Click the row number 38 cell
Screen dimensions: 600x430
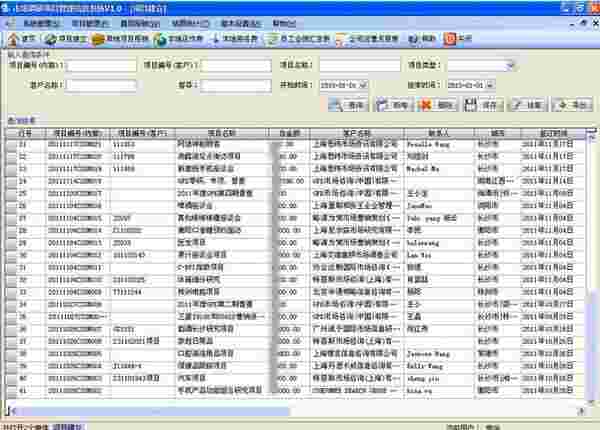[x=23, y=354]
